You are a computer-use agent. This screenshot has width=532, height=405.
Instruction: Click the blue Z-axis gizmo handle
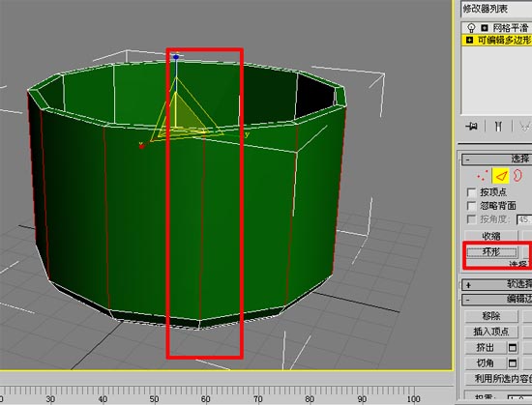[x=176, y=57]
